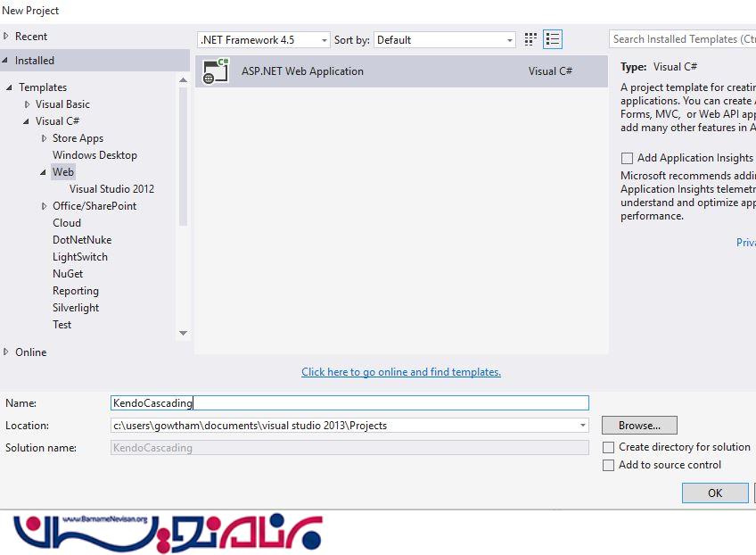Select the Test category

tap(62, 325)
